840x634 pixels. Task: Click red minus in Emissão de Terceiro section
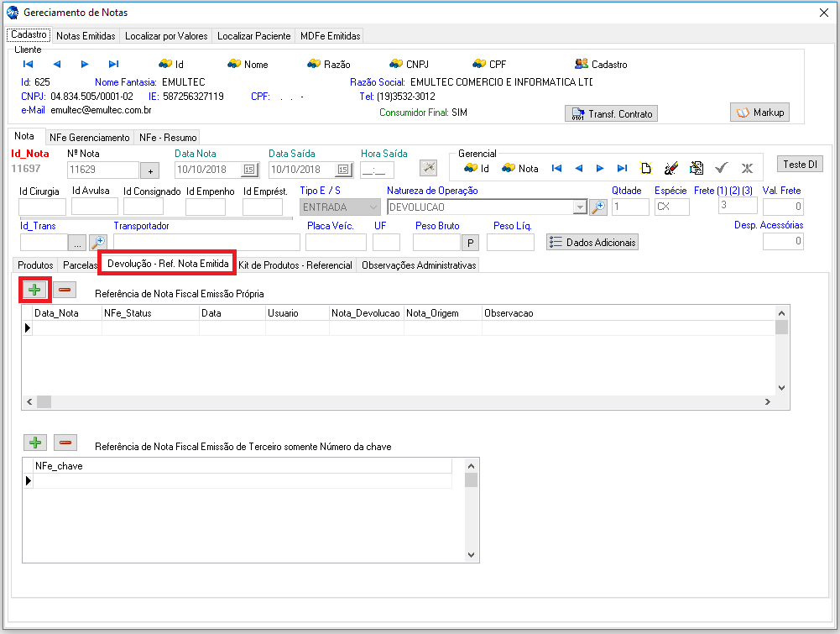[65, 443]
